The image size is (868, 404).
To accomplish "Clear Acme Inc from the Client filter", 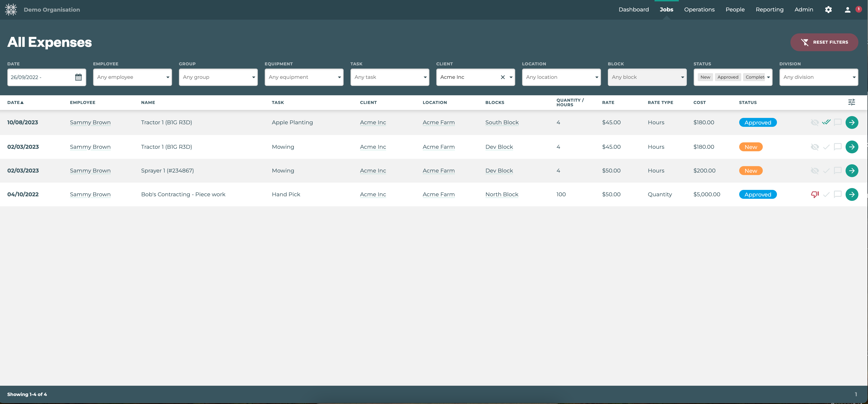I will 502,77.
